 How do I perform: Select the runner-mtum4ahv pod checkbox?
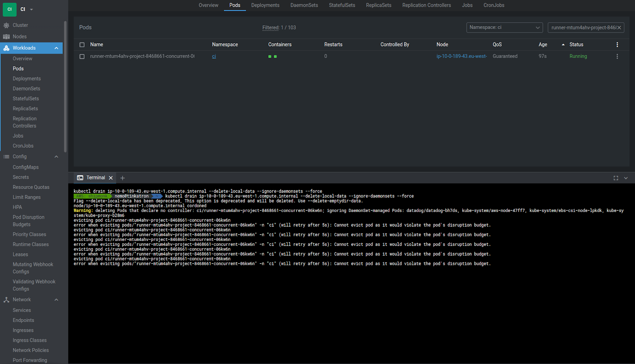tap(82, 56)
